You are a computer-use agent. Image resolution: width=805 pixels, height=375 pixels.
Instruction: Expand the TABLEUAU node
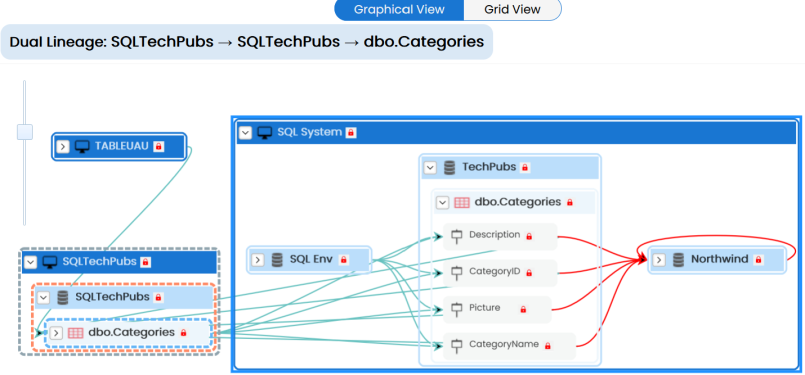pyautogui.click(x=63, y=147)
